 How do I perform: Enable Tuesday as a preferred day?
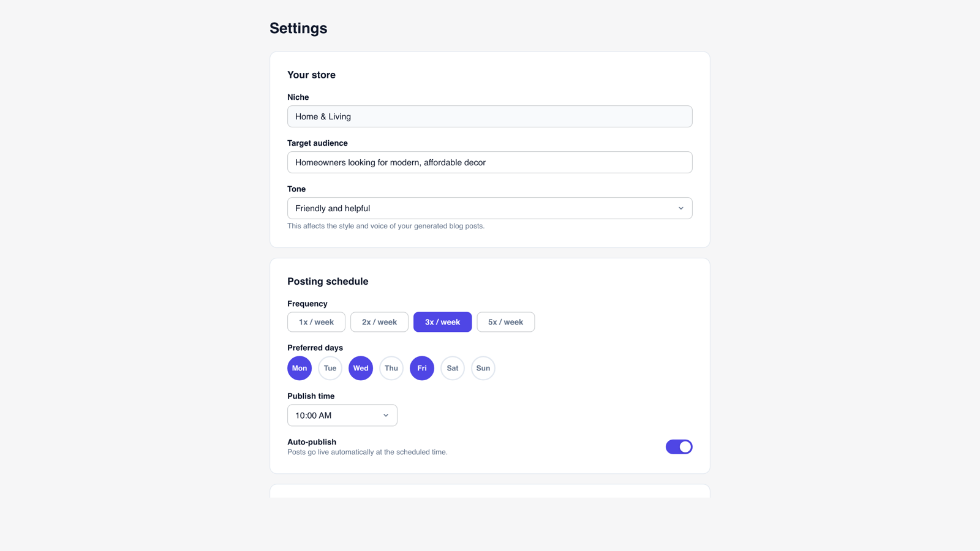click(330, 368)
